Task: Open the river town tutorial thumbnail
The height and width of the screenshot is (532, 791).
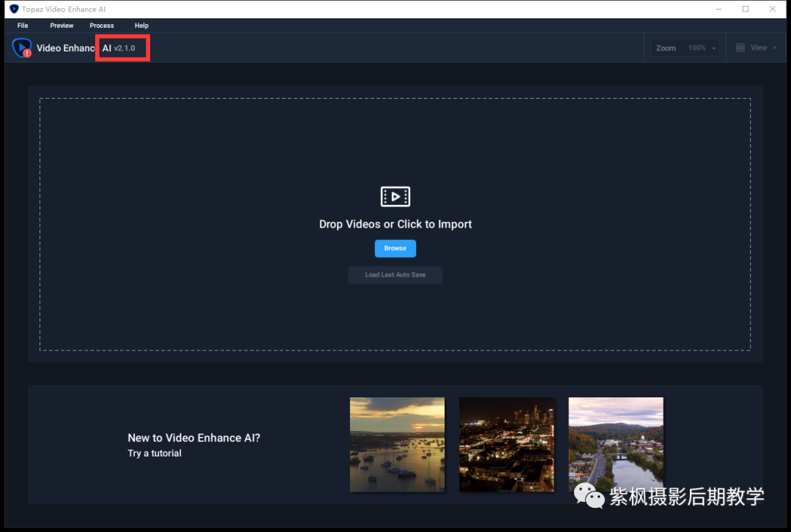Action: tap(616, 444)
